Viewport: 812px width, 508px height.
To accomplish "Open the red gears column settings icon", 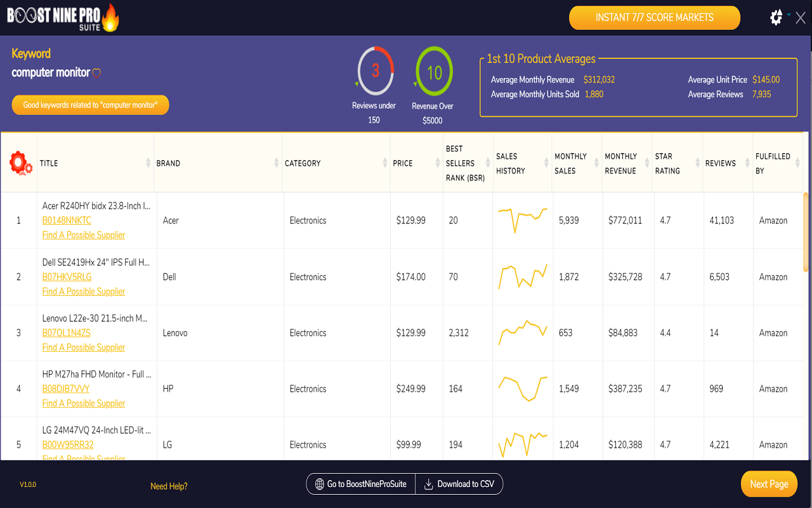I will coord(20,163).
